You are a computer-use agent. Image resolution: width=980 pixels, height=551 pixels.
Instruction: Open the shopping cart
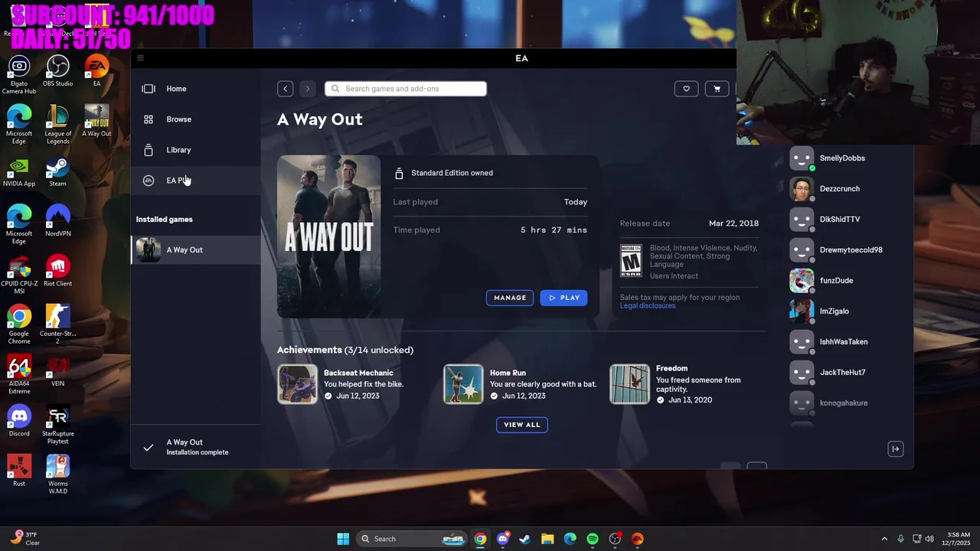[x=717, y=89]
